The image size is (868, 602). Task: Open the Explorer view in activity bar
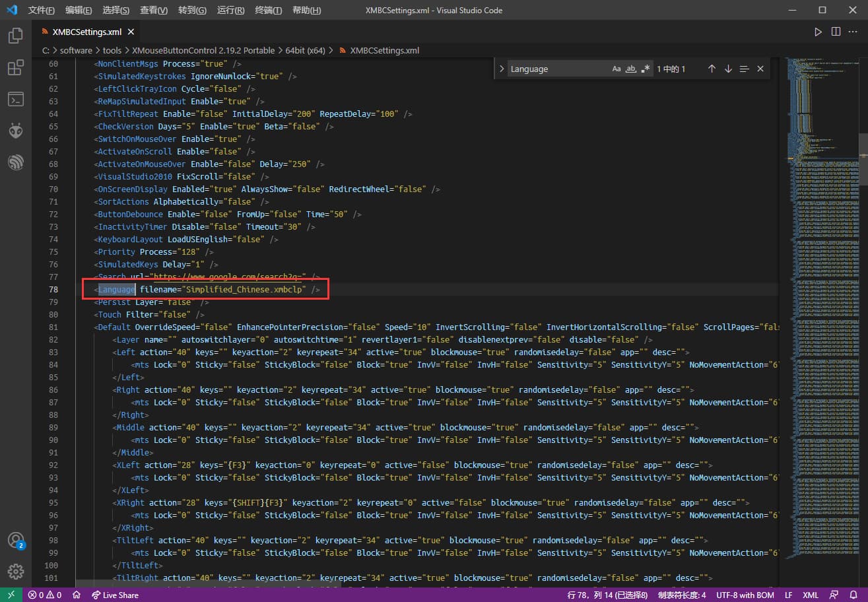pos(16,36)
